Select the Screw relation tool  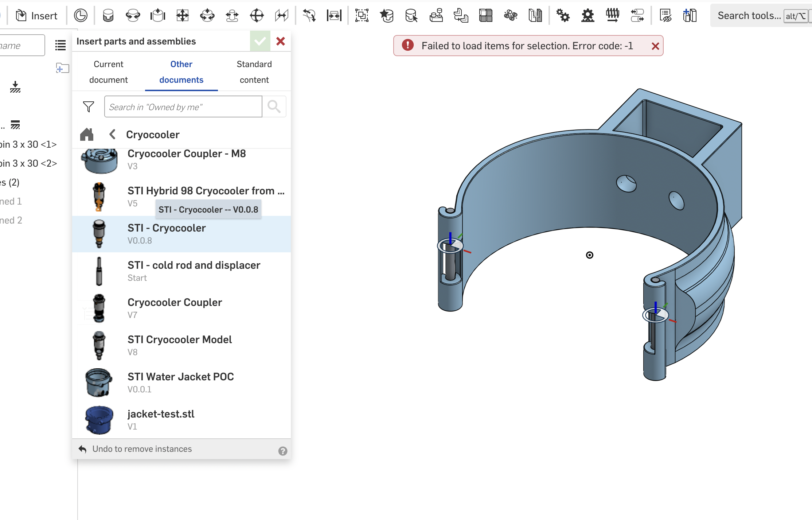613,16
